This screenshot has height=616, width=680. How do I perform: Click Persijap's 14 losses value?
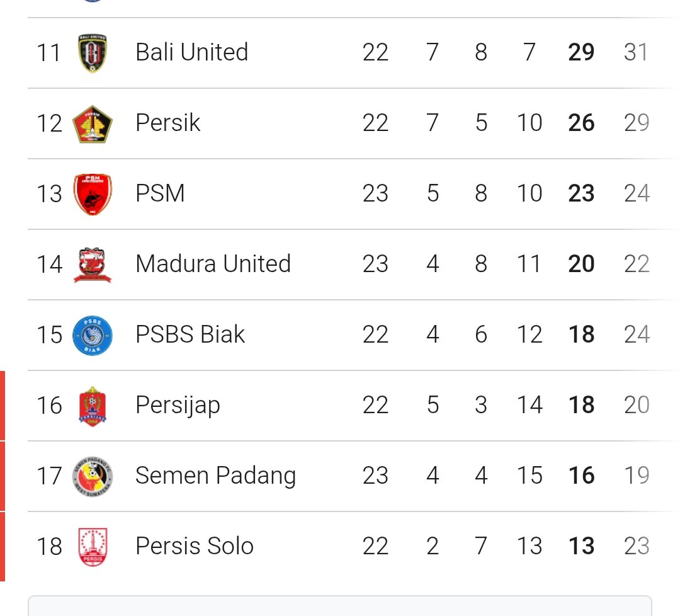pos(529,405)
